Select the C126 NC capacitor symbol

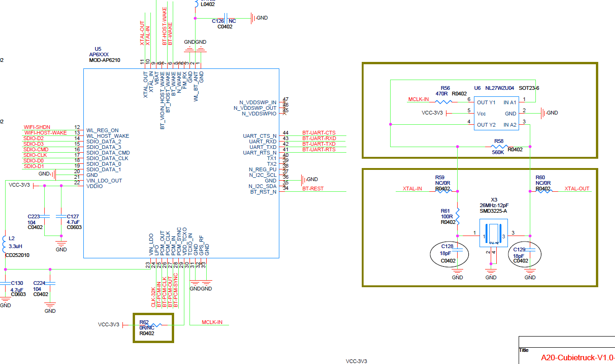click(x=226, y=19)
